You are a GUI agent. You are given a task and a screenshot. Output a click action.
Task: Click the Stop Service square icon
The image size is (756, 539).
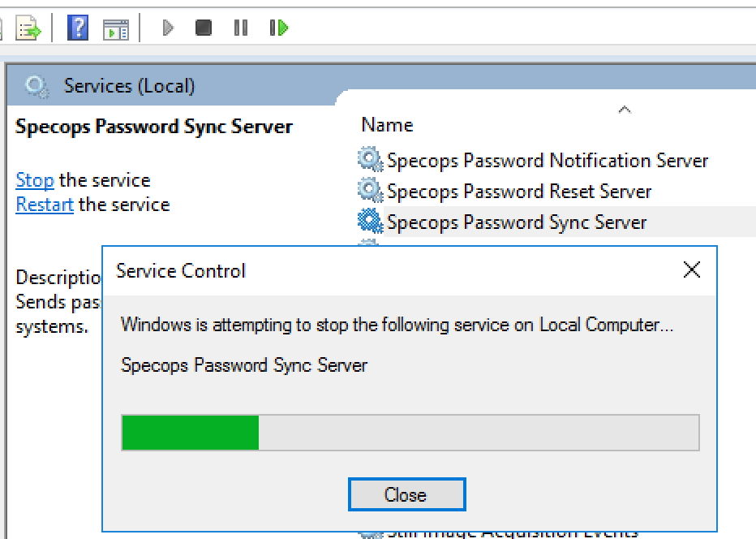204,28
